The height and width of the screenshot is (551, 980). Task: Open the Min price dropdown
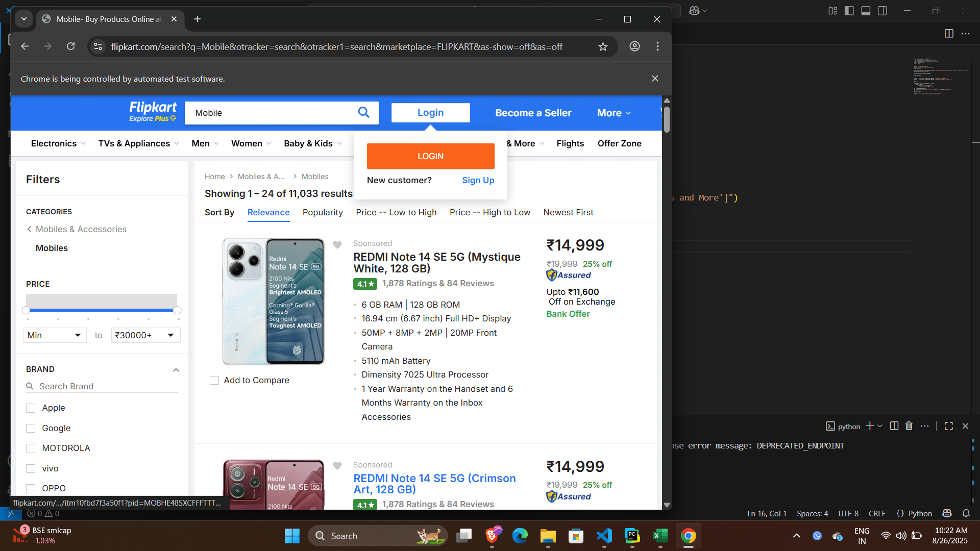tap(55, 335)
